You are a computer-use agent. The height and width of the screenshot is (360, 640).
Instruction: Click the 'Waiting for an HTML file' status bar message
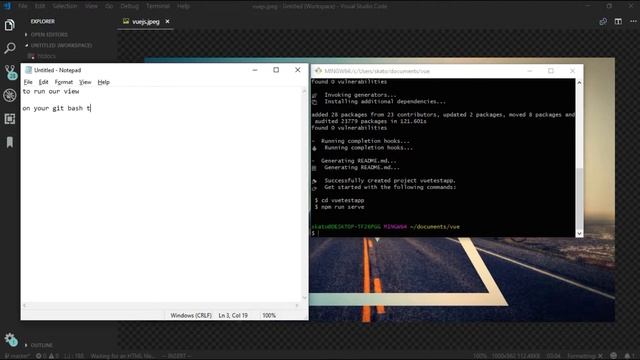(122, 356)
